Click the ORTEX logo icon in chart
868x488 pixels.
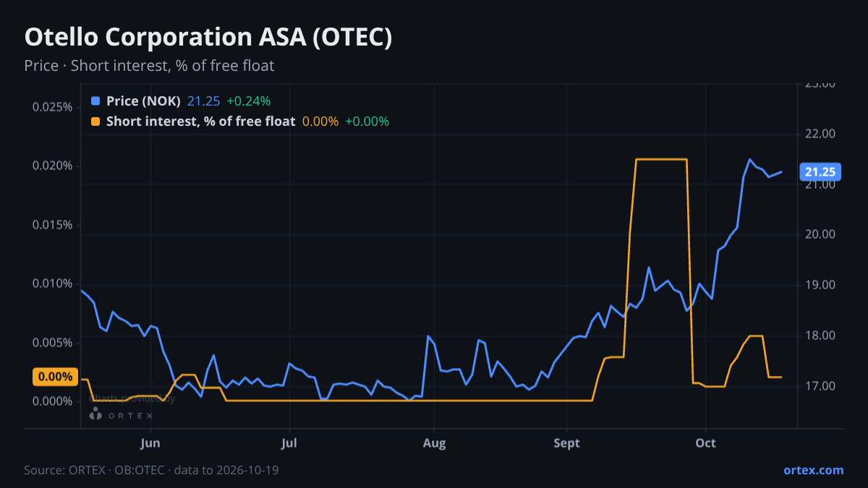(95, 414)
